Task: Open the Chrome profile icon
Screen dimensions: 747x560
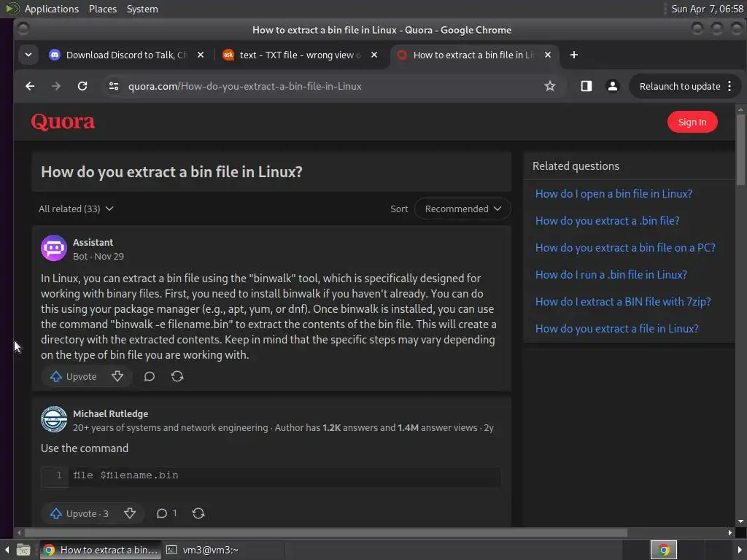Action: tap(613, 86)
